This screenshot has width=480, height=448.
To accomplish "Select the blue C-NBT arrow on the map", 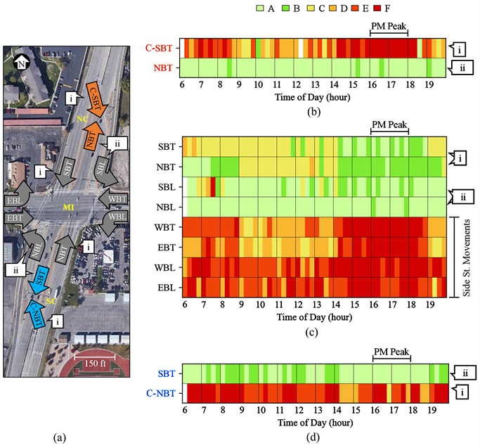I will 37,312.
